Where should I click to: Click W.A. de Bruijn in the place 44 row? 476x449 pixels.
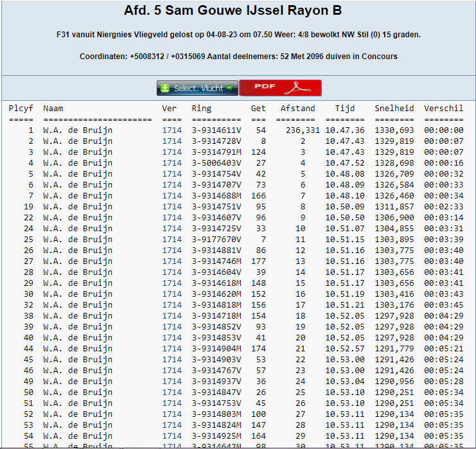click(78, 349)
